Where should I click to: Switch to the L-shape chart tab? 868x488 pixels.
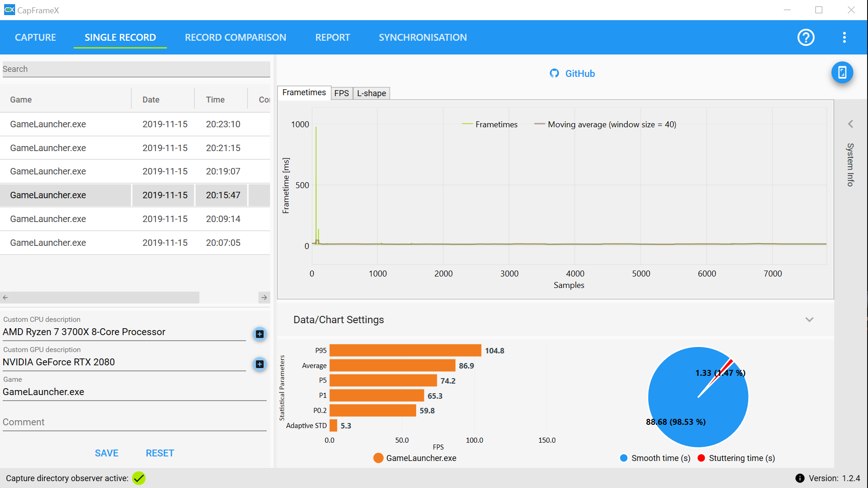[x=371, y=93]
